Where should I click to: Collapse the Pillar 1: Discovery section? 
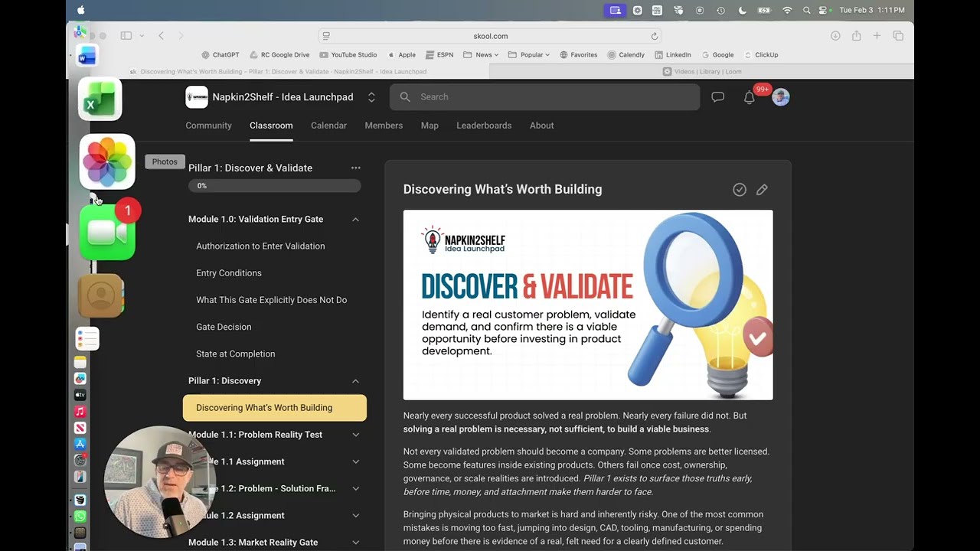(355, 381)
